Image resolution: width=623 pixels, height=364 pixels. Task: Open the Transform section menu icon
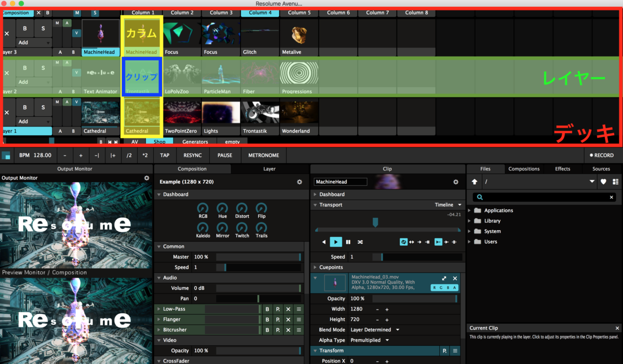point(455,351)
